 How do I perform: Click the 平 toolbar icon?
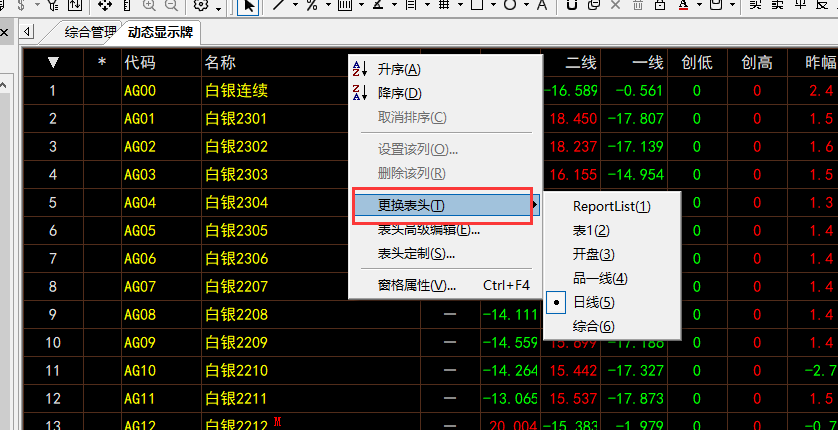click(800, 5)
